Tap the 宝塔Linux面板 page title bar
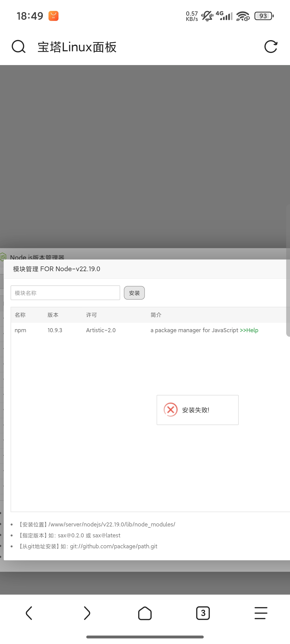Viewport: 290px width, 644px height. [77, 47]
